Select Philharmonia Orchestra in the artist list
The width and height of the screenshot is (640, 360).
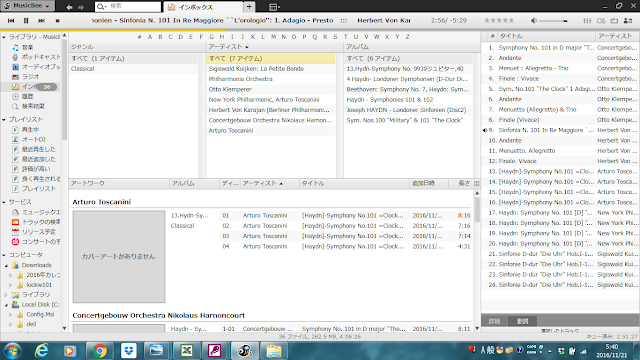[240, 79]
